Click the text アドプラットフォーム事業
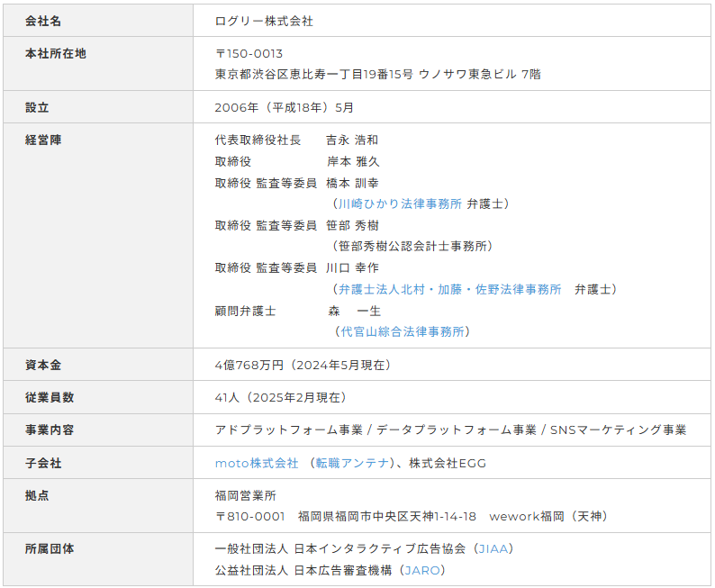The width and height of the screenshot is (715, 588). click(x=289, y=430)
